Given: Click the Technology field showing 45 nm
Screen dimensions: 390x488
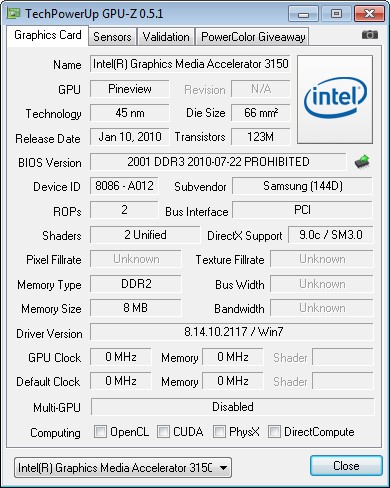Looking at the screenshot, I should (130, 113).
